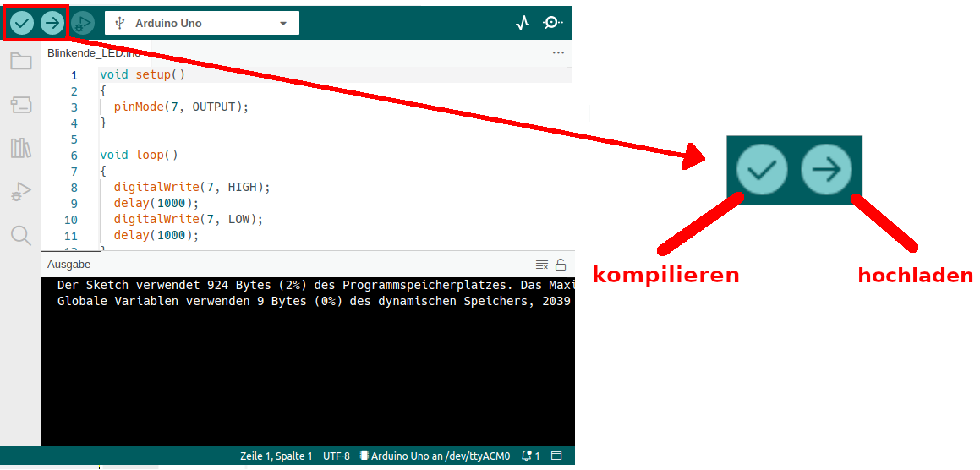The height and width of the screenshot is (470, 980).
Task: Toggle the bottom panel from the status bar
Action: (556, 456)
